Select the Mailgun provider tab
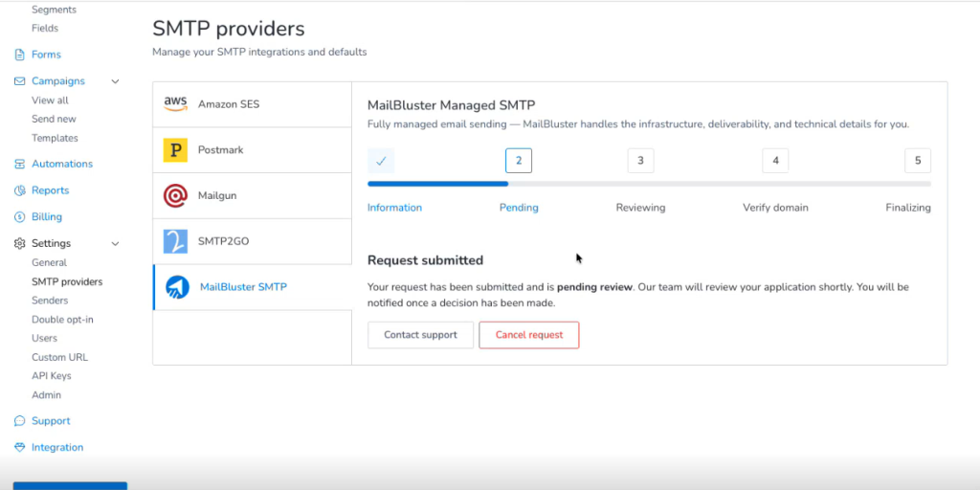 coord(252,195)
